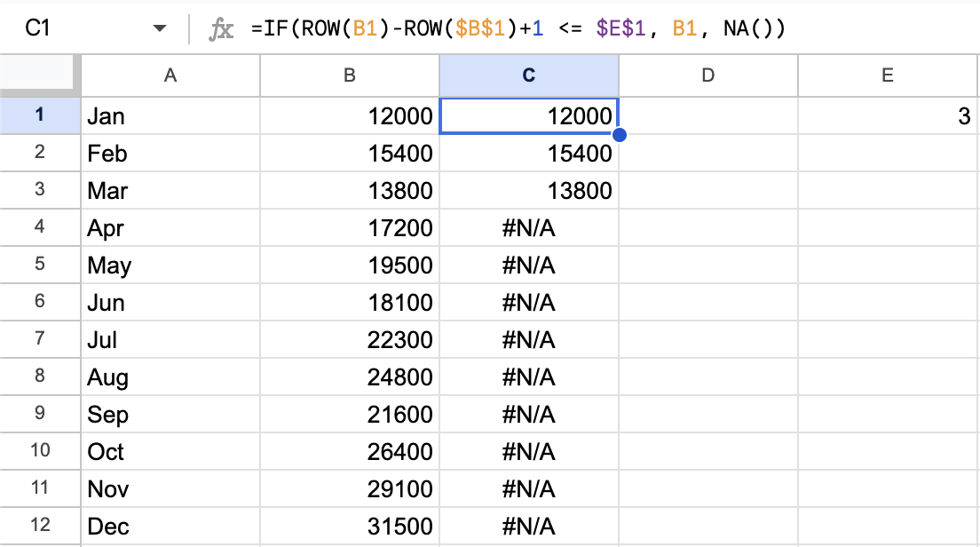
Task: Open the name box dropdown arrow
Action: (x=159, y=27)
